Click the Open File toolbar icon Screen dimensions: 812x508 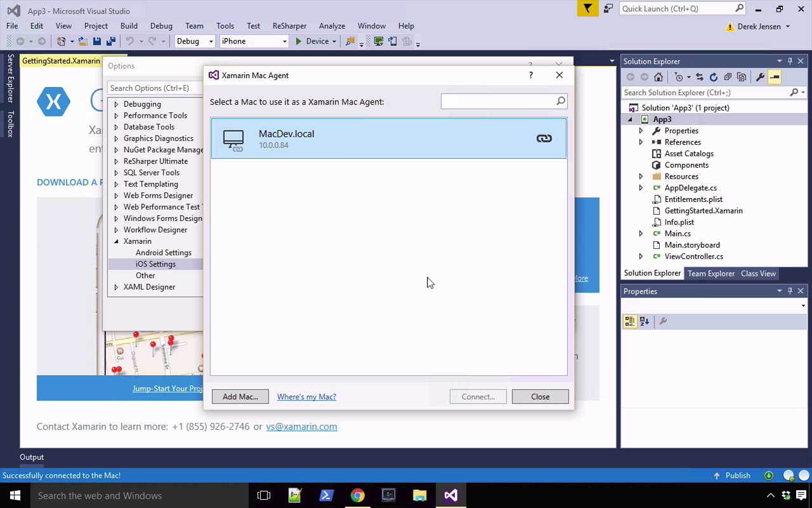(83, 41)
